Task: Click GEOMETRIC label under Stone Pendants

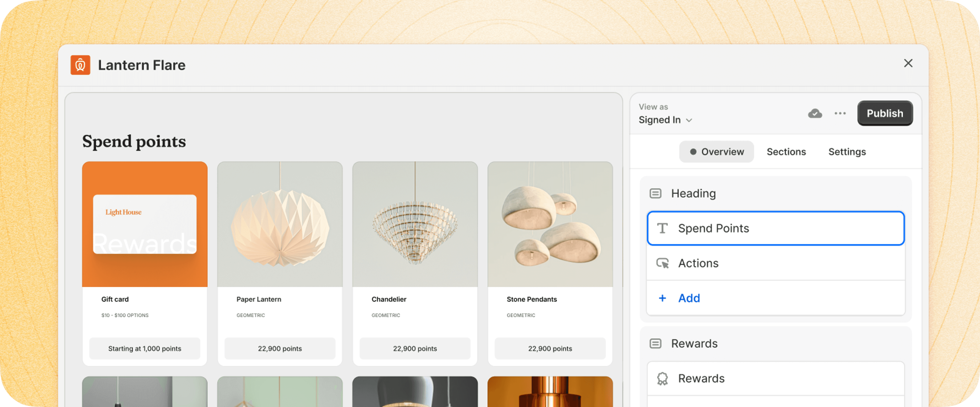Action: (x=520, y=315)
